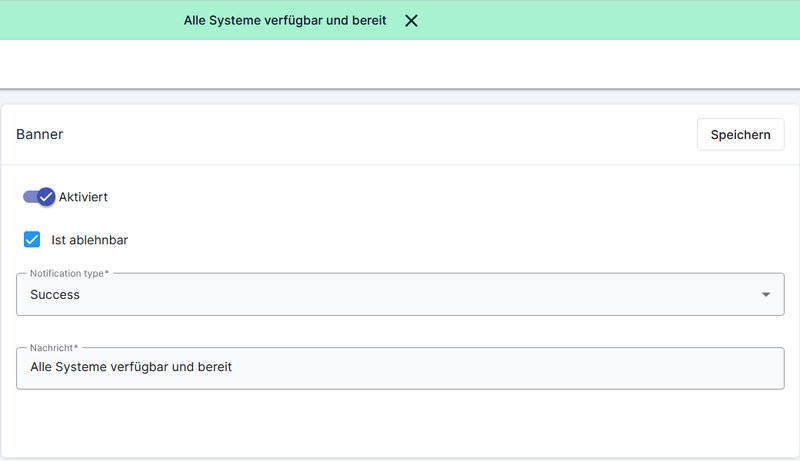Focus the Nachricht text field
This screenshot has width=800, height=461.
[400, 368]
